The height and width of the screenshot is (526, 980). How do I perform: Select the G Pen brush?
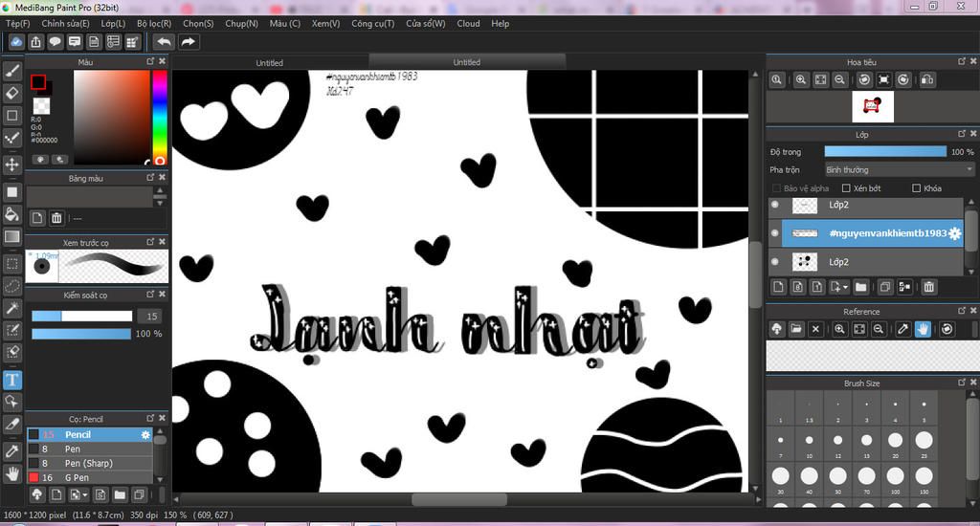[89, 478]
